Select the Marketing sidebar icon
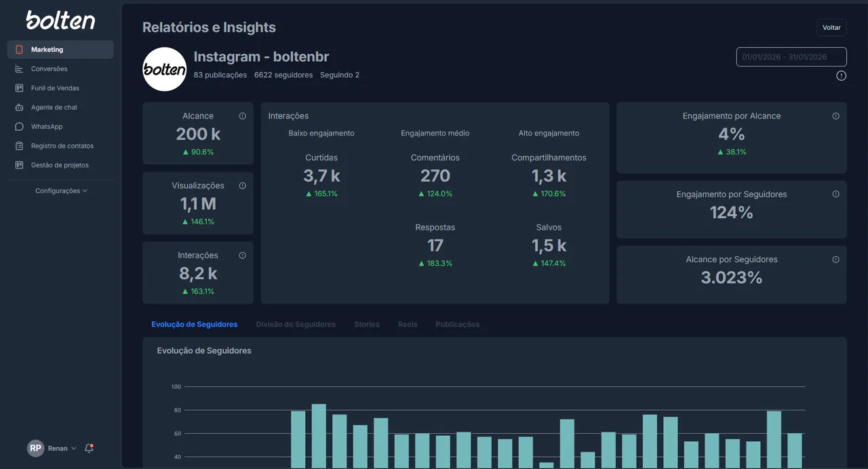Screen dimensions: 868x469 (x=19, y=49)
